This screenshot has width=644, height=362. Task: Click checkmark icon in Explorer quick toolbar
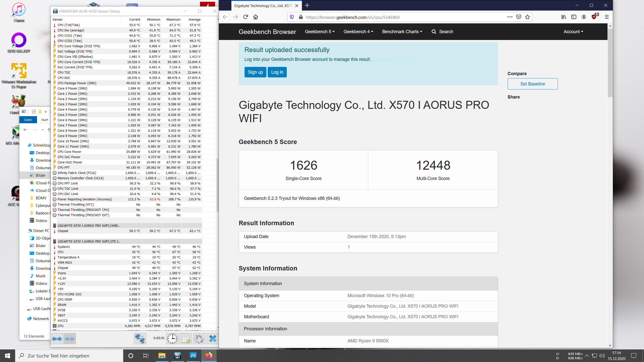click(34, 112)
